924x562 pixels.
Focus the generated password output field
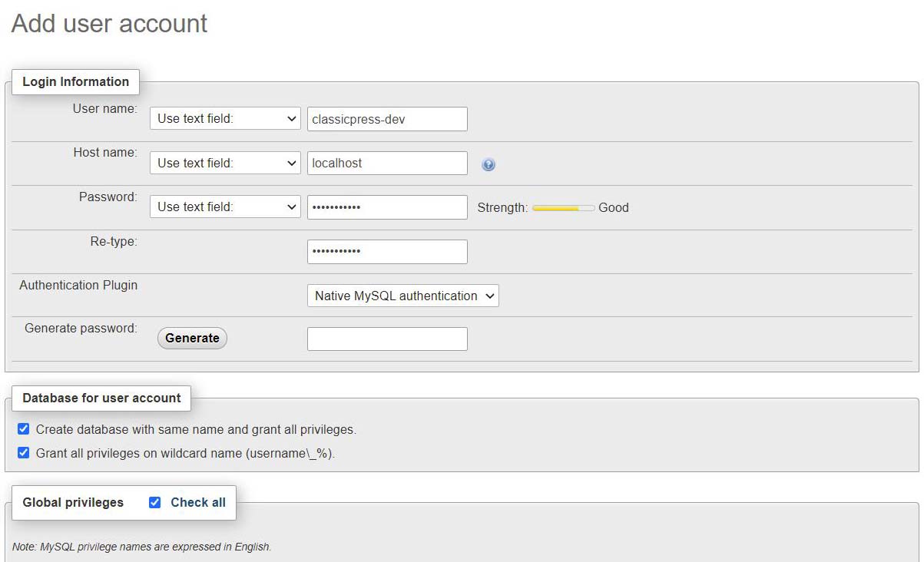point(387,339)
